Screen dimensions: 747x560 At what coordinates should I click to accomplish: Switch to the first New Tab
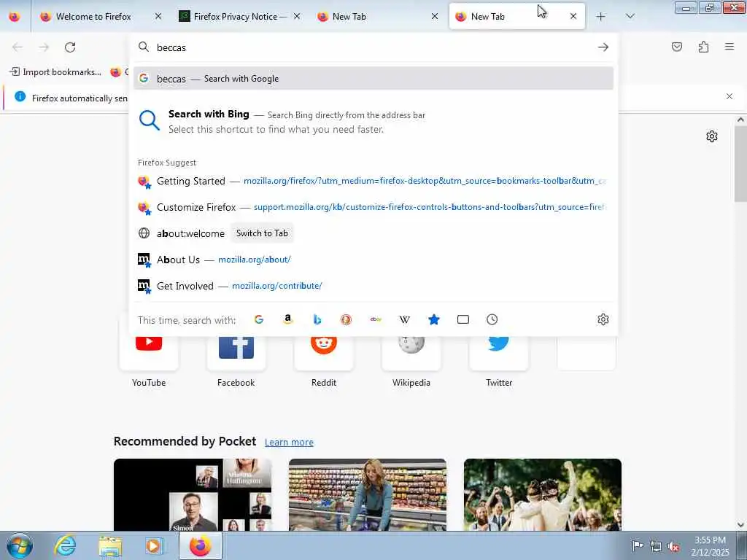pos(373,16)
